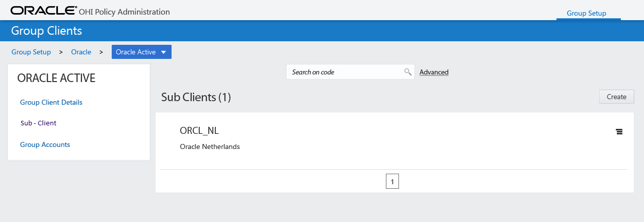Select Sub - Client in side menu

(x=38, y=123)
